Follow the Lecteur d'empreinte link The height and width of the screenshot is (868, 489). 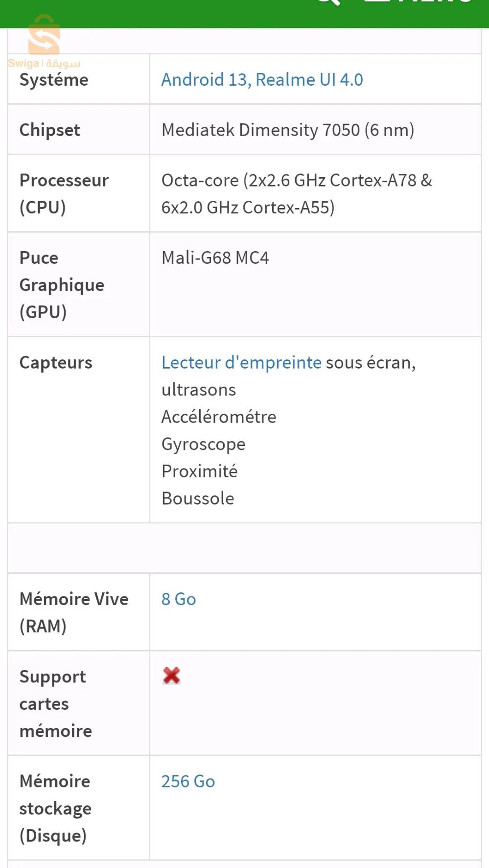(241, 362)
